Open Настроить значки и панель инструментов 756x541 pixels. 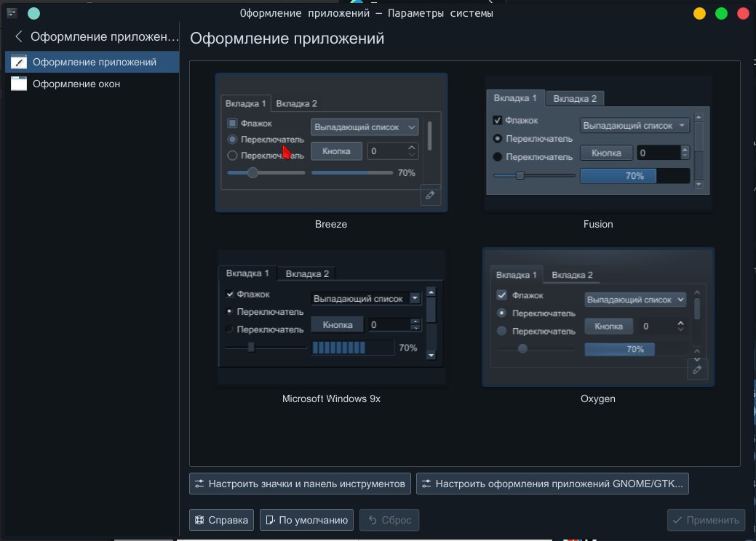(x=300, y=484)
